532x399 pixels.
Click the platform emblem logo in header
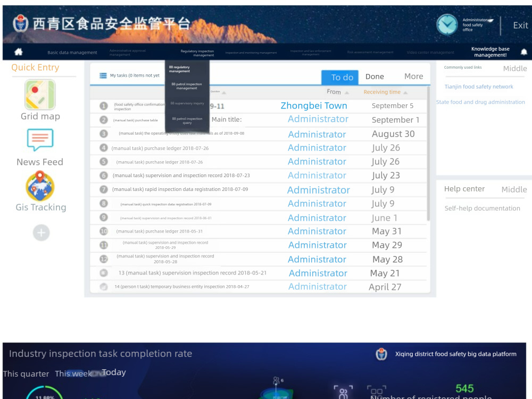[21, 23]
